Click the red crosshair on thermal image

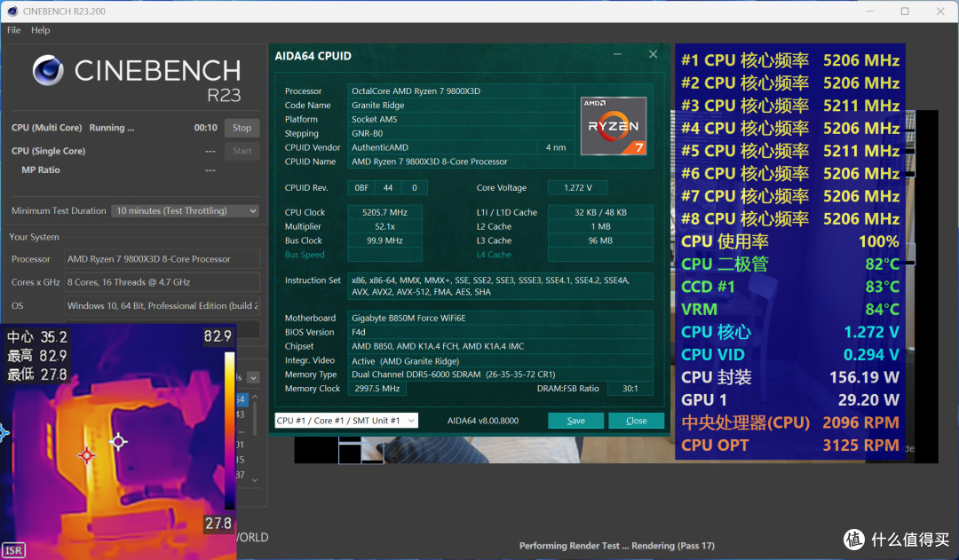(86, 455)
